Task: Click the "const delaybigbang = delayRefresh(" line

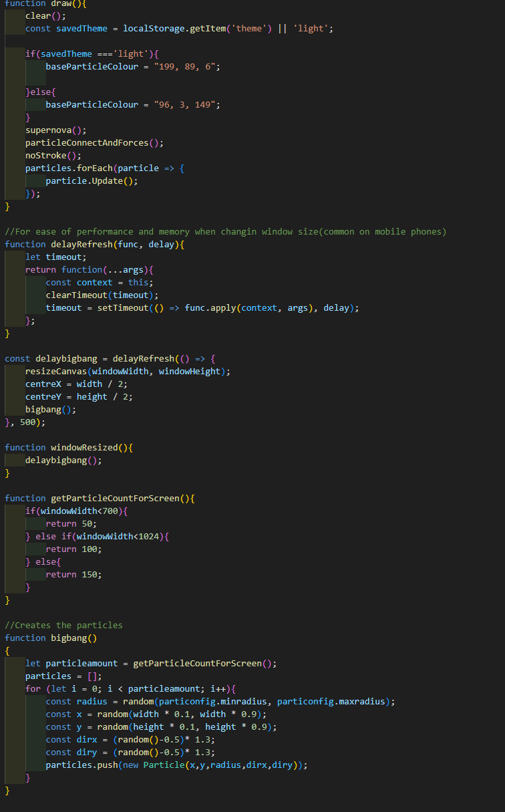Action: pos(110,359)
